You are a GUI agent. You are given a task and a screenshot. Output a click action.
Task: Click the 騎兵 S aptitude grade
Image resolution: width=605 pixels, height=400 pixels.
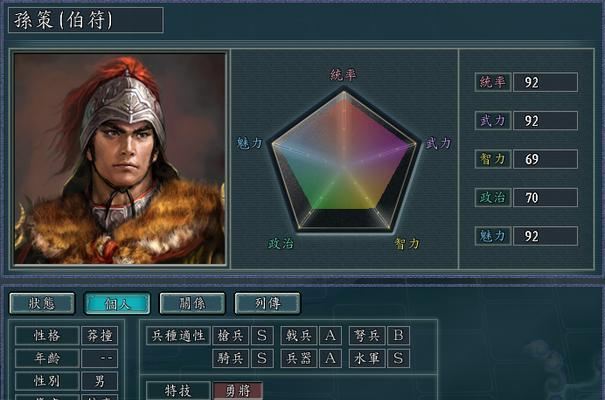262,358
